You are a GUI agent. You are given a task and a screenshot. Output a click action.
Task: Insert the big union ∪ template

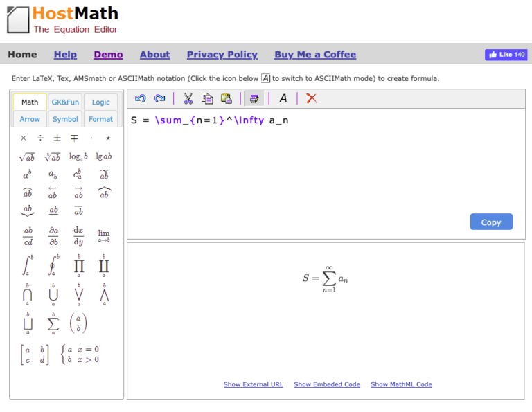coord(53,294)
